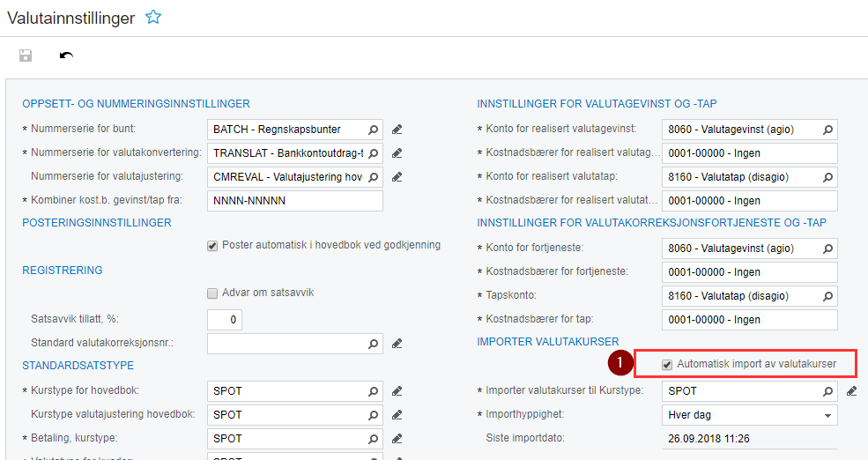
Task: Edit Nummerserie for valutajustering with pencil
Action: click(397, 177)
